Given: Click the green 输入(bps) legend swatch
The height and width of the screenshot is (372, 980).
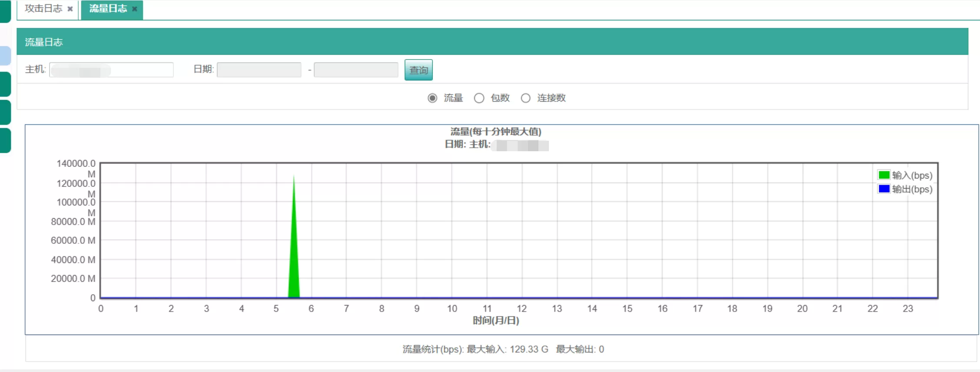Looking at the screenshot, I should (x=884, y=175).
